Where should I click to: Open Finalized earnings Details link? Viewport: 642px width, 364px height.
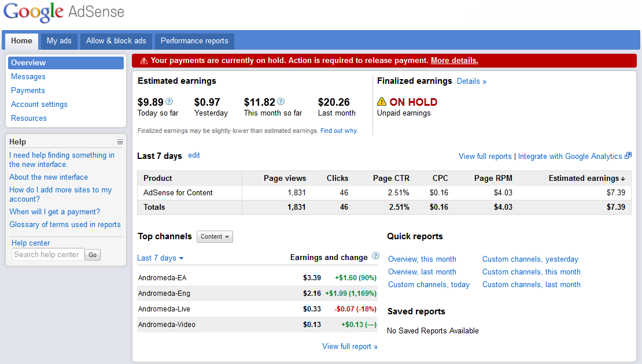(x=472, y=81)
